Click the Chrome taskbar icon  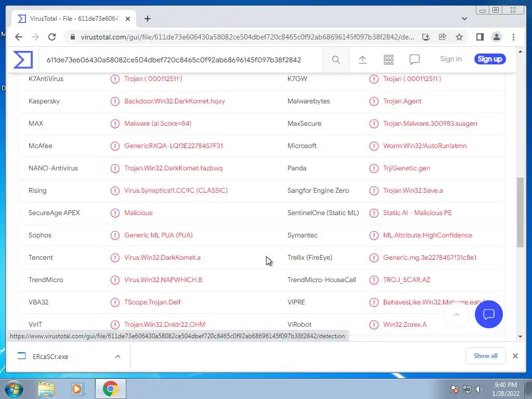coord(110,389)
